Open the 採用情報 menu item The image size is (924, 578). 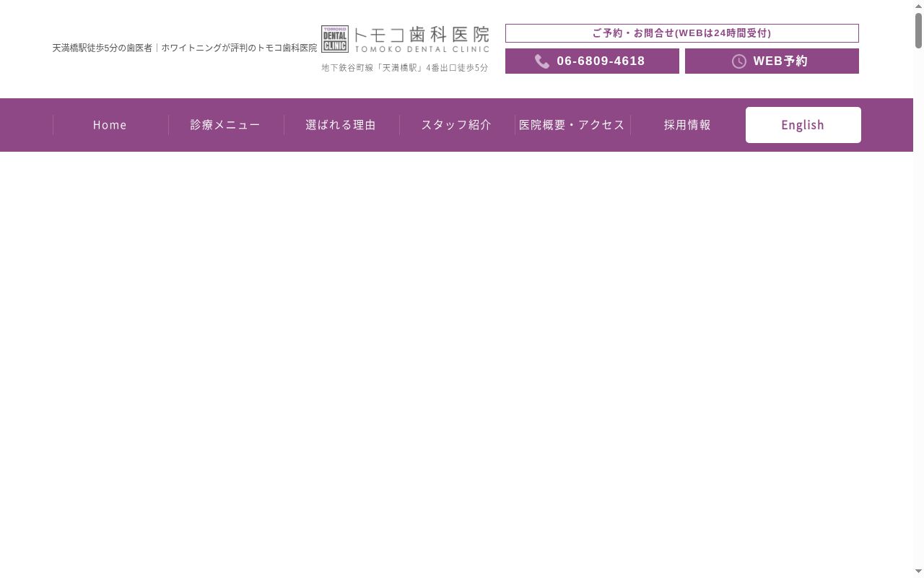tap(687, 125)
